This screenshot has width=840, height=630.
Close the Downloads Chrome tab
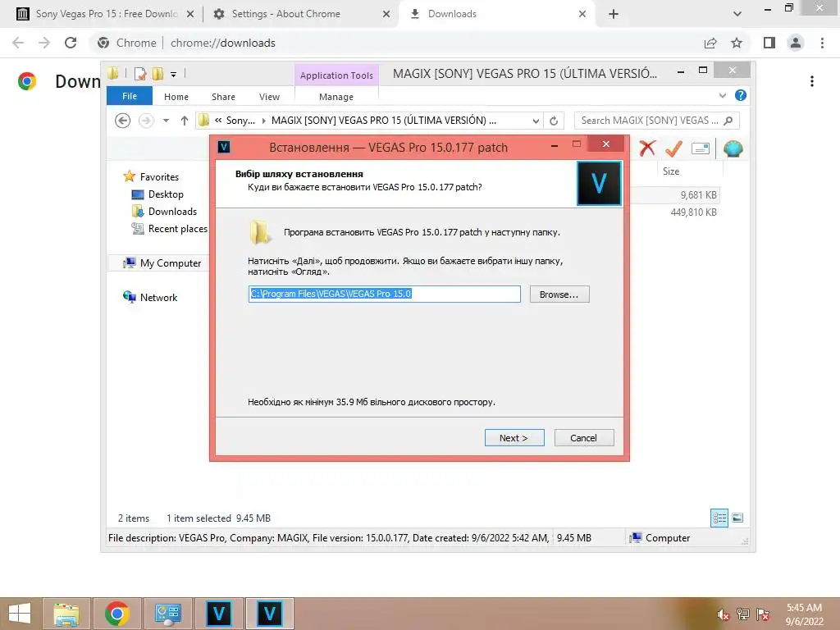[x=582, y=14]
